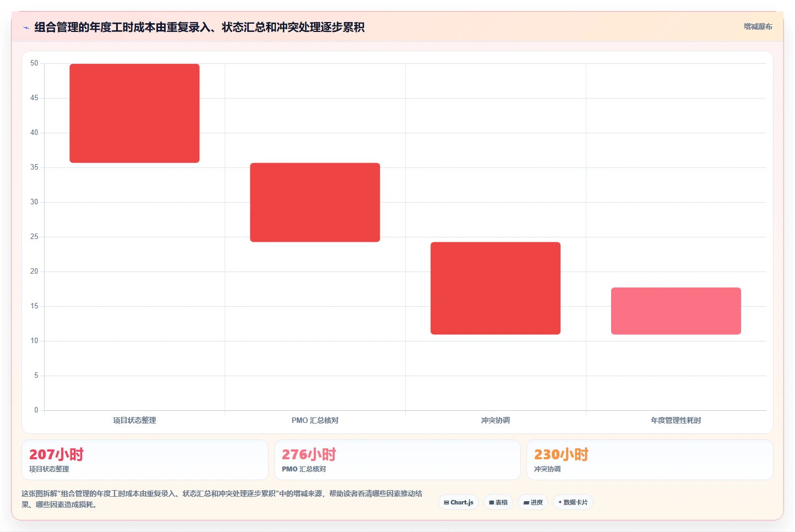Click the 冲突协调 x-axis label
The height and width of the screenshot is (532, 795).
coord(495,420)
